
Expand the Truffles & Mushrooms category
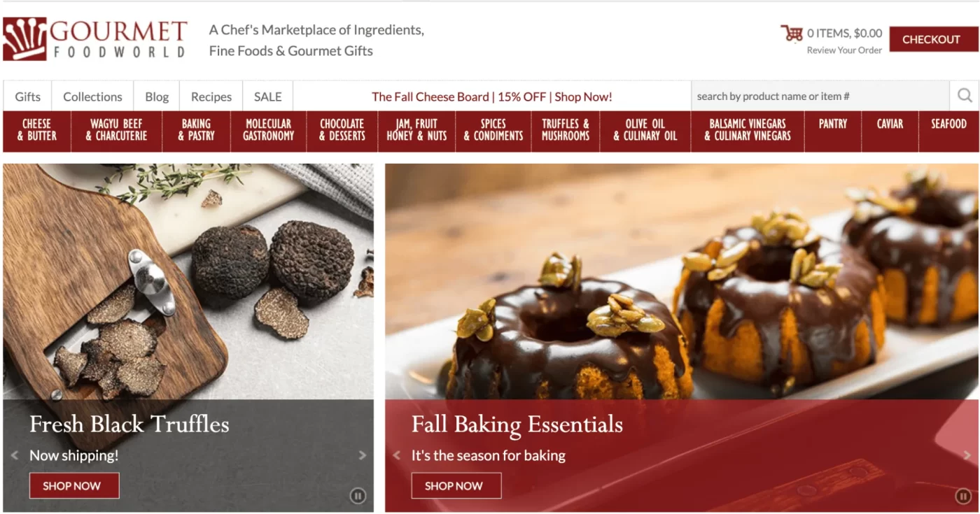pyautogui.click(x=565, y=130)
